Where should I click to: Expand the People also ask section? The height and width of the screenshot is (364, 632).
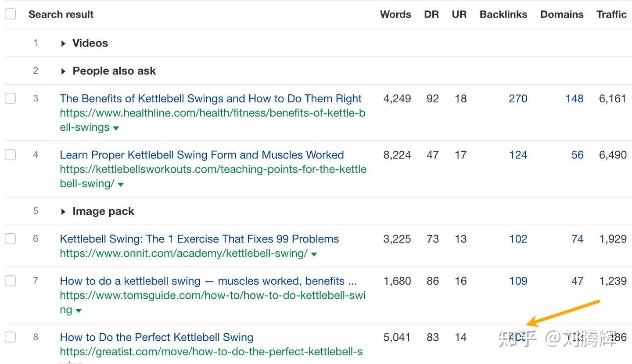click(x=64, y=71)
